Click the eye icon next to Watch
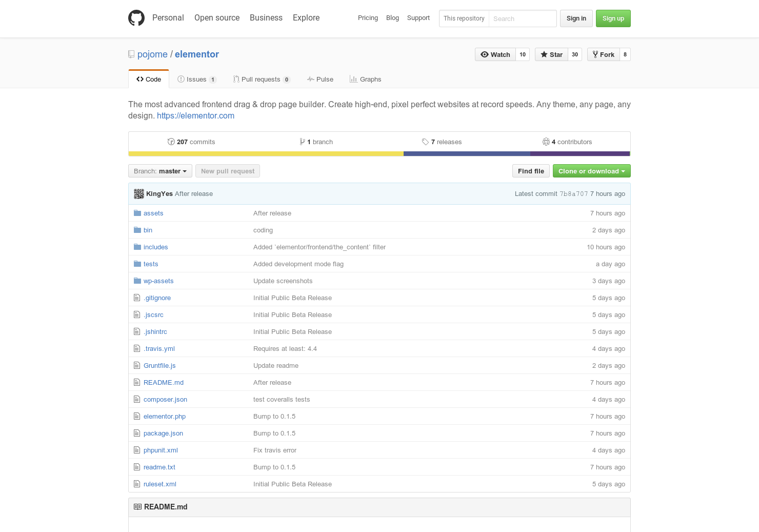The width and height of the screenshot is (759, 532). tap(484, 54)
